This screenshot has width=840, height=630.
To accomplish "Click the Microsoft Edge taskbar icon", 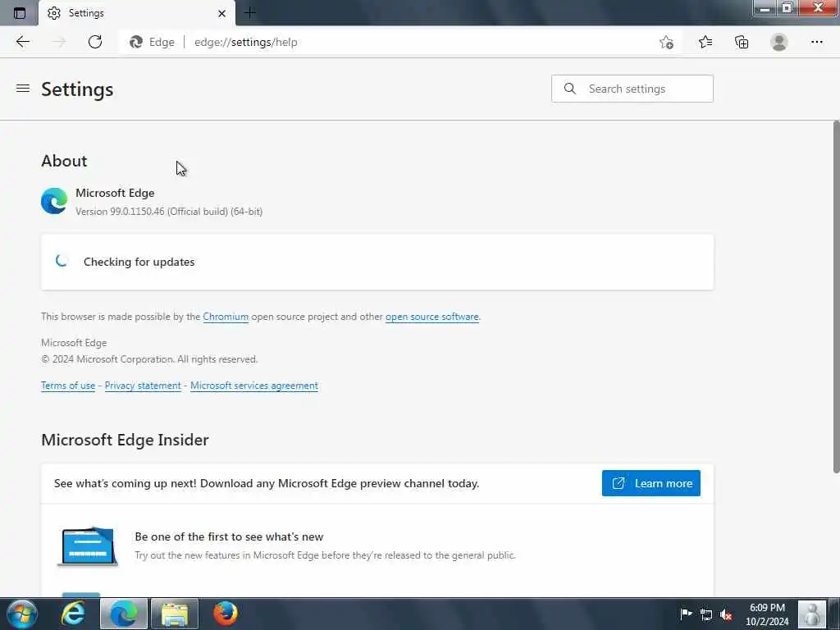I will coord(124,614).
